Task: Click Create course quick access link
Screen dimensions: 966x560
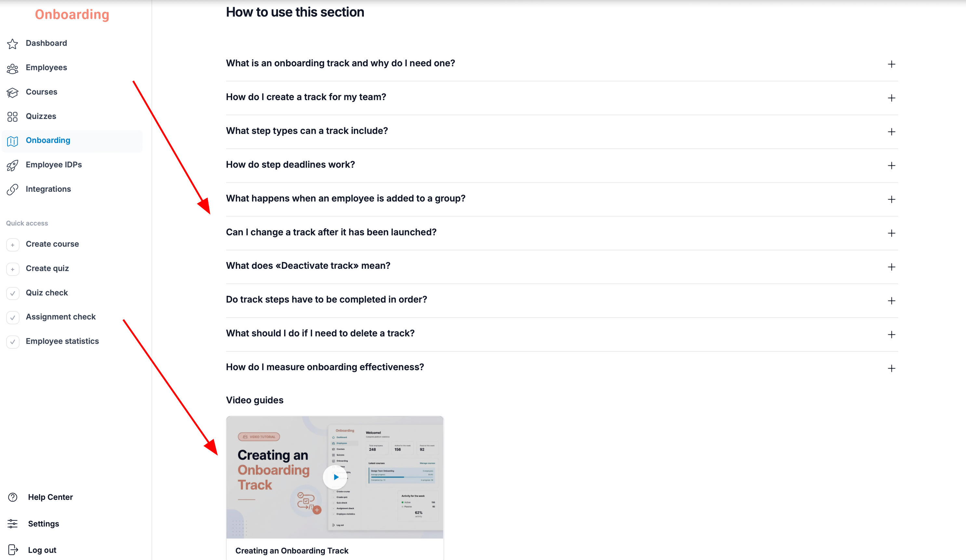Action: pos(52,244)
